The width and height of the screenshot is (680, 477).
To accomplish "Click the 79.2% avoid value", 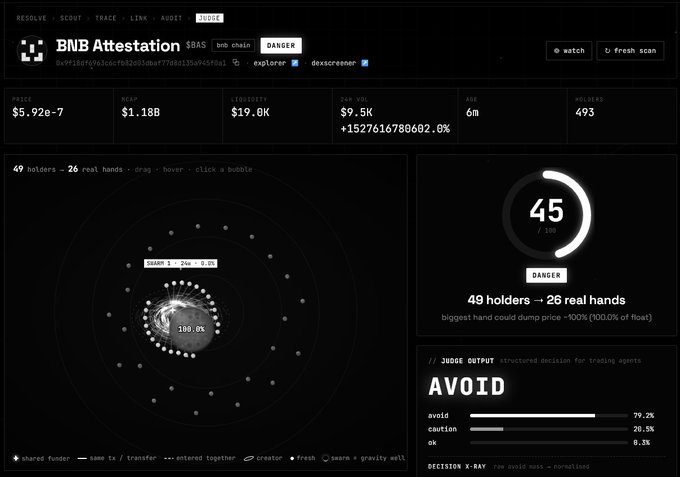I will 644,415.
